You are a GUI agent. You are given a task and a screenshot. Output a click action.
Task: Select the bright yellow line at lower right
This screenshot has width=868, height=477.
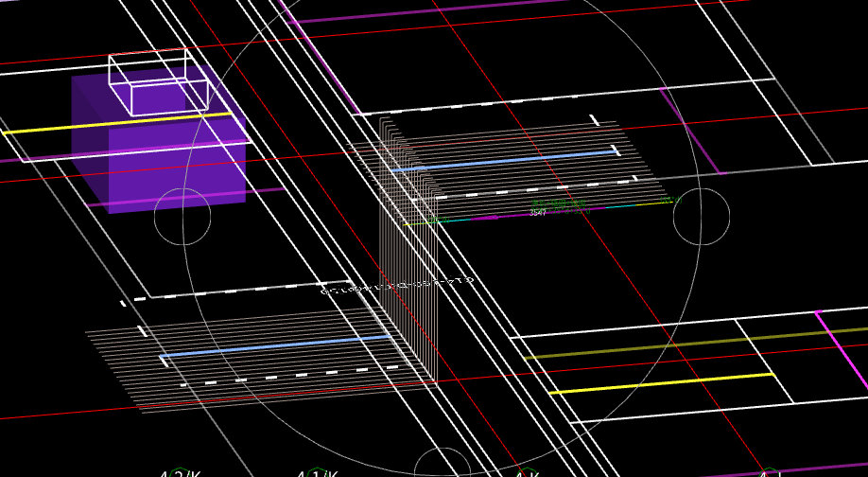tap(662, 383)
